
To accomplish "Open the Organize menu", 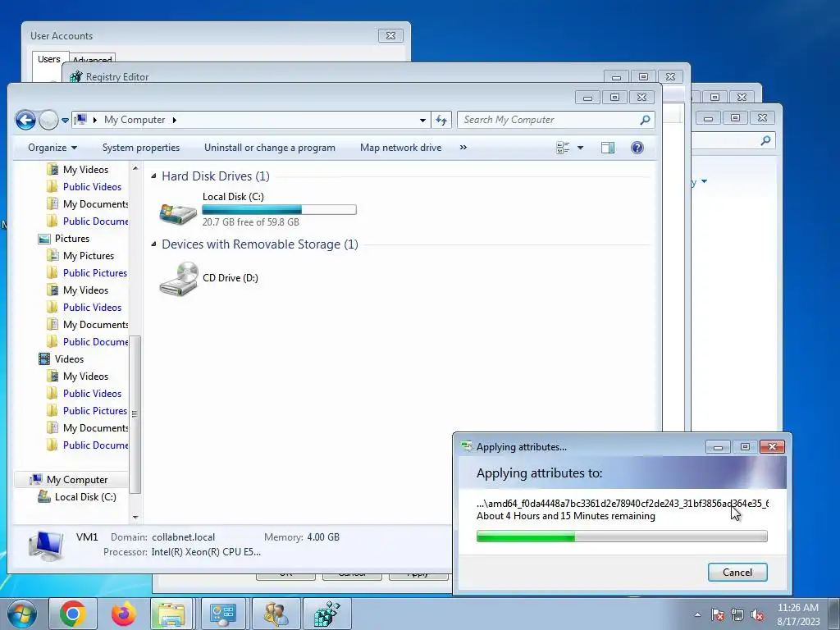I will tap(52, 148).
